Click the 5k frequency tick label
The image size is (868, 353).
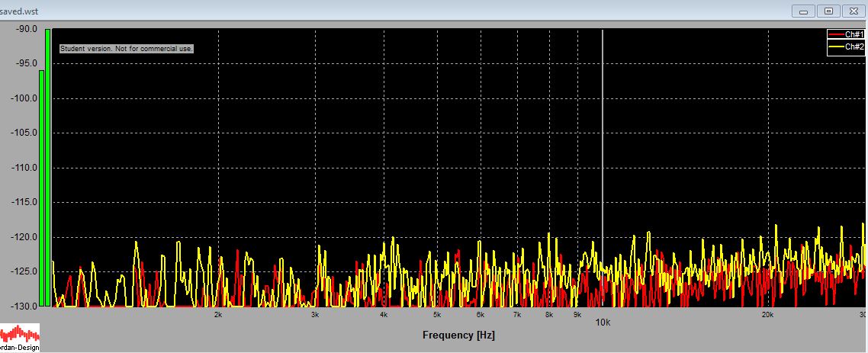[x=437, y=314]
